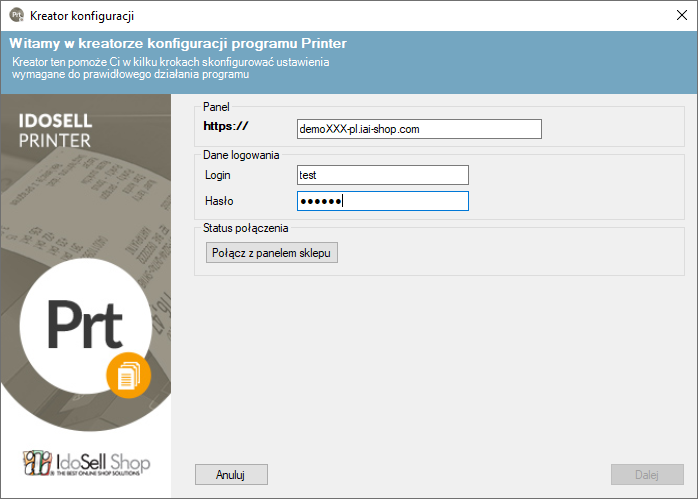The image size is (698, 499).
Task: Focus the panel address field with demoXXX-pl.iai-shop.com
Action: tap(419, 129)
